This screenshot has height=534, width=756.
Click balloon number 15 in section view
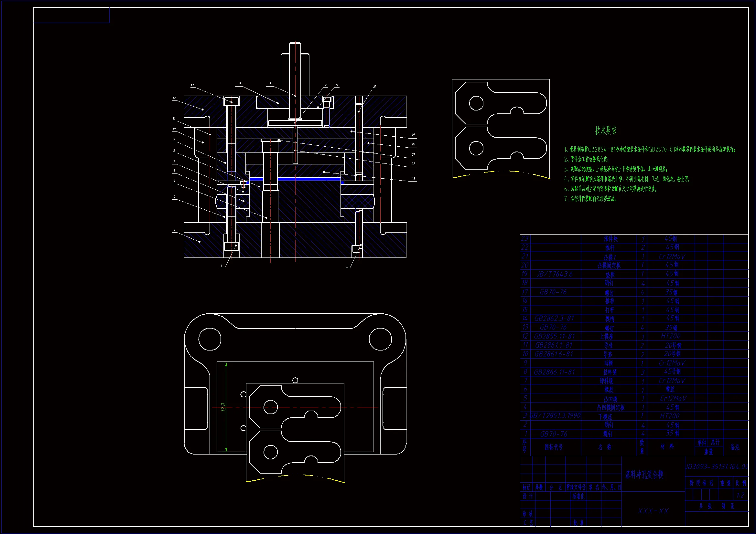point(271,83)
